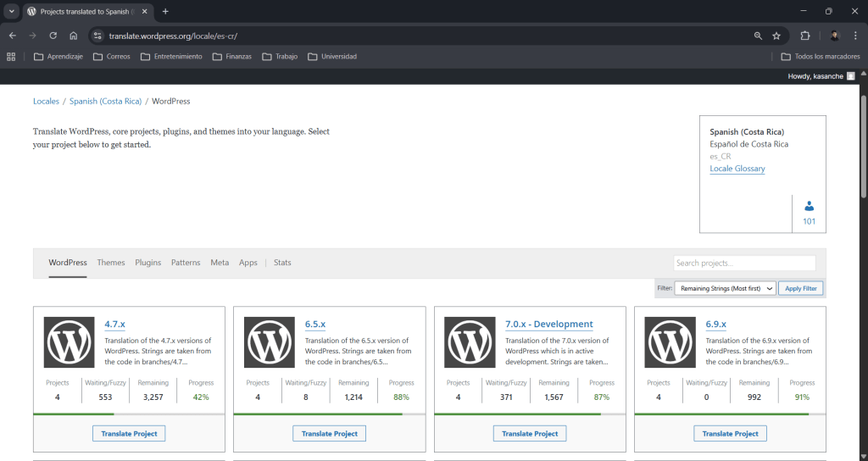Open a new browser tab
This screenshot has height=461, width=868.
tap(165, 12)
